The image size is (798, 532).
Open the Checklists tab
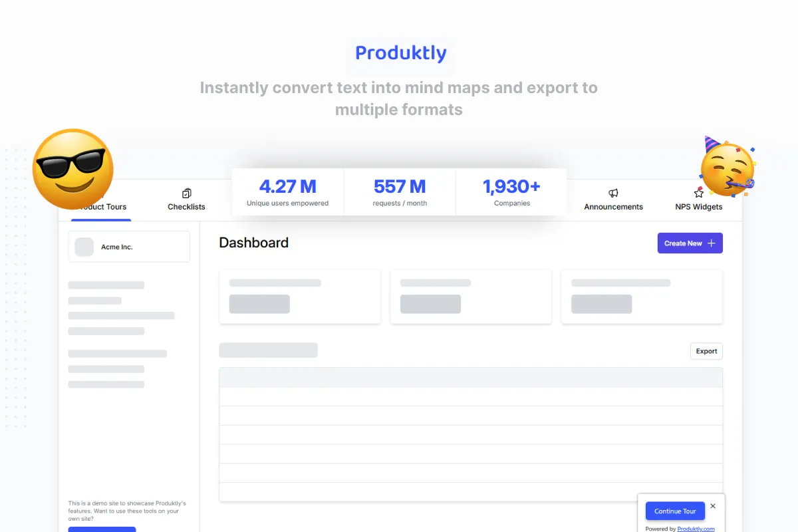coord(186,199)
